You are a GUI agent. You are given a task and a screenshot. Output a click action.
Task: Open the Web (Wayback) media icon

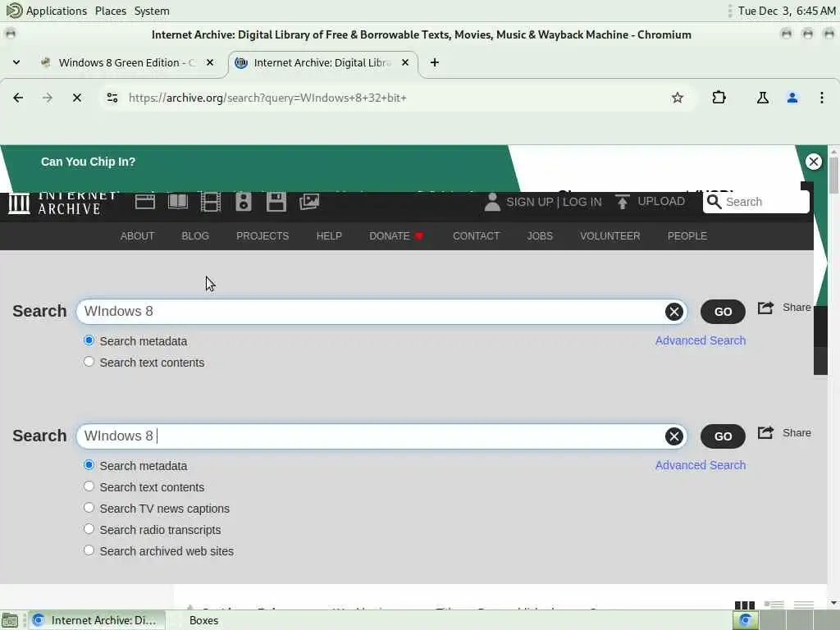(x=144, y=202)
